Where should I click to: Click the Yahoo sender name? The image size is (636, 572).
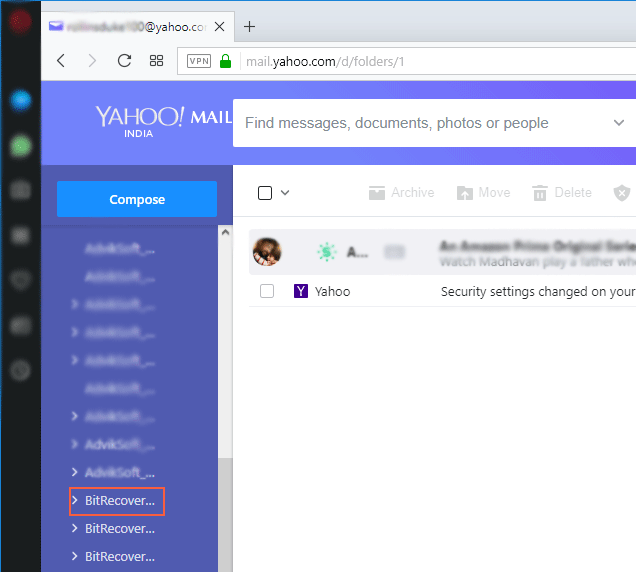click(332, 292)
